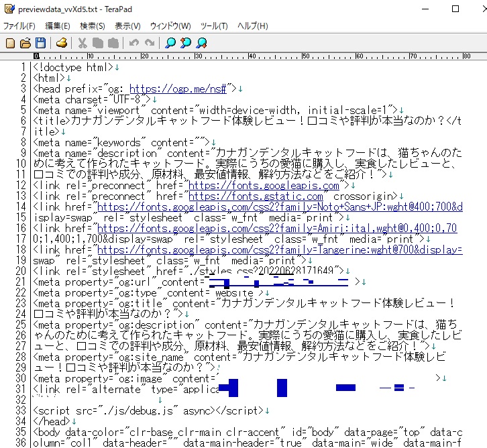Click the '<html>' tag on line 2
The height and width of the screenshot is (448, 487).
click(x=49, y=78)
